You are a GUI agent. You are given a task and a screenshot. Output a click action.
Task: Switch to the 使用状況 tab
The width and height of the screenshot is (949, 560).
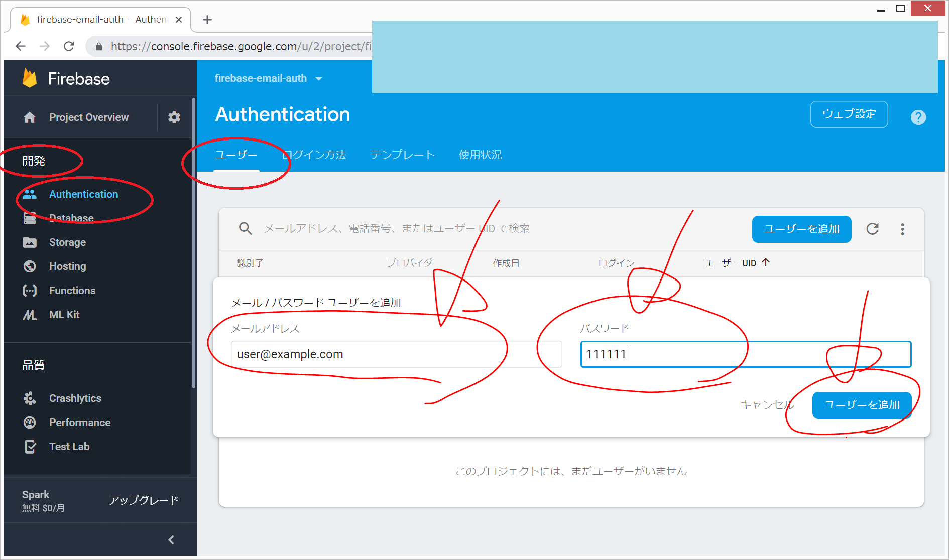click(480, 155)
